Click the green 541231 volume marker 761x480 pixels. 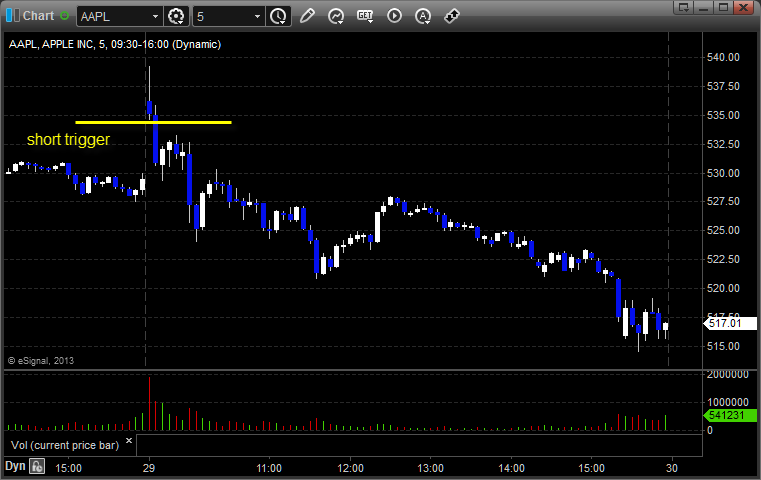tap(730, 415)
